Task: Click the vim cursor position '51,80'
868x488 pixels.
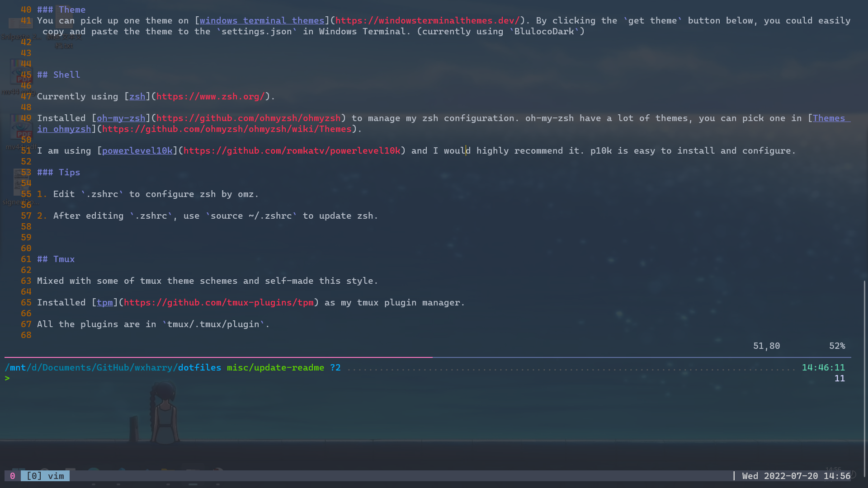Action: [x=767, y=346]
